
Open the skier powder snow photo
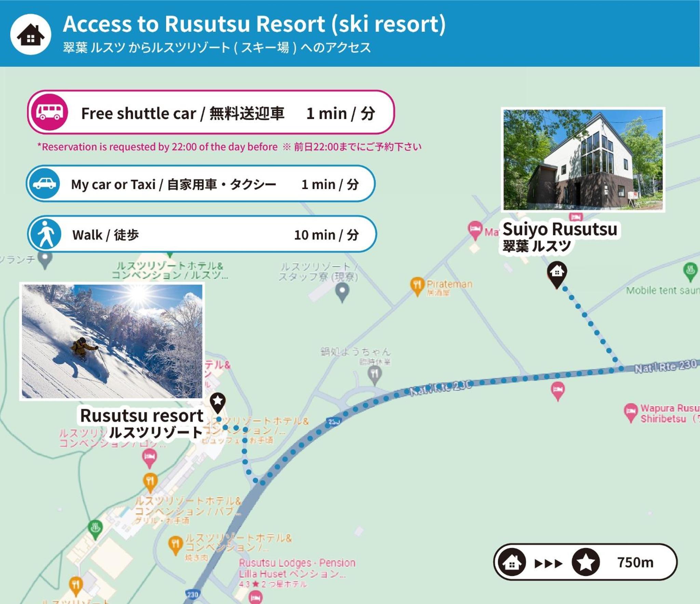[x=112, y=341]
